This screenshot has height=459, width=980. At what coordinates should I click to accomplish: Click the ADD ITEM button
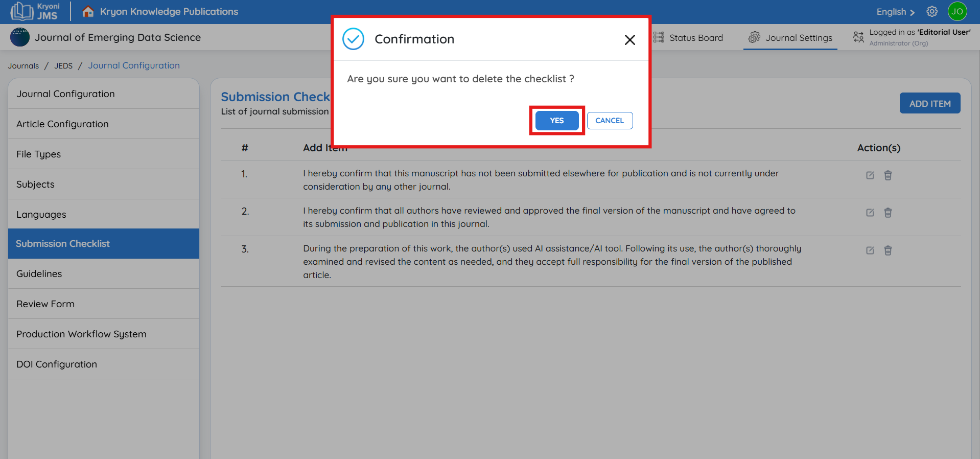coord(929,103)
